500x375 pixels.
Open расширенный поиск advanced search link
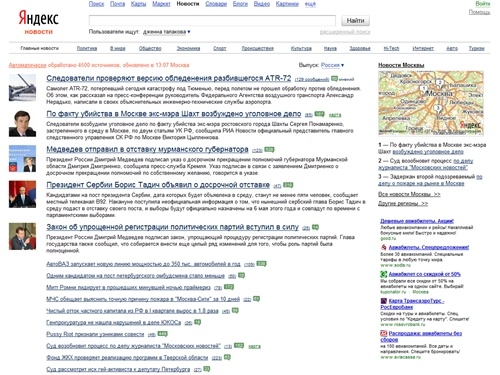pos(345,32)
